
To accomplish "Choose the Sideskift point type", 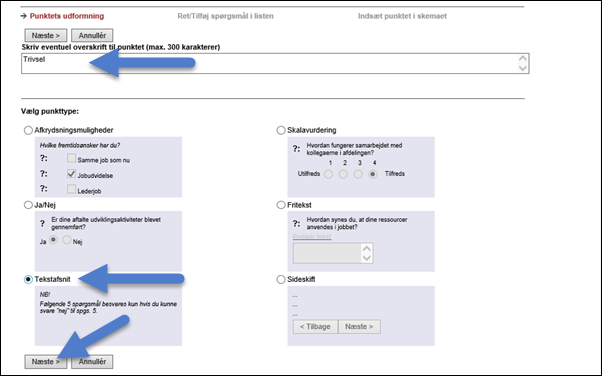I will coord(281,279).
